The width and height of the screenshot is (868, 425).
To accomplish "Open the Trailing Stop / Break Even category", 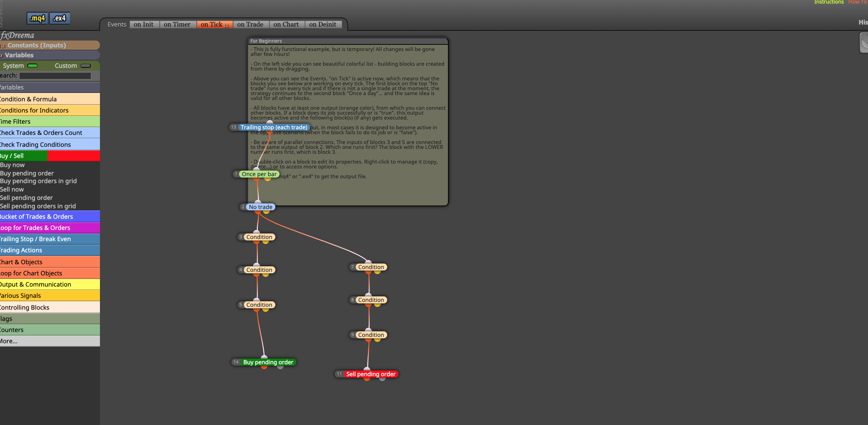I will (50, 239).
